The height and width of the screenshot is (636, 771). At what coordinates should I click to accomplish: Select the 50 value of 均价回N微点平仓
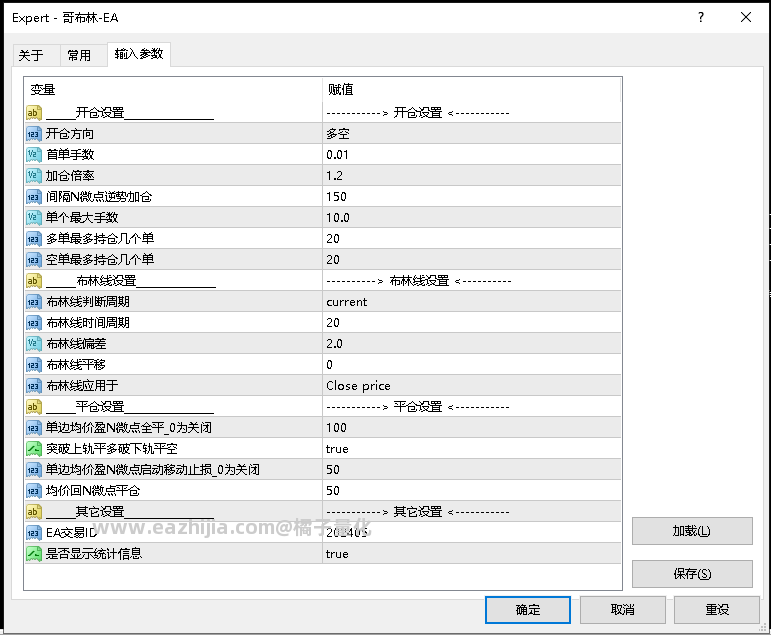[472, 490]
